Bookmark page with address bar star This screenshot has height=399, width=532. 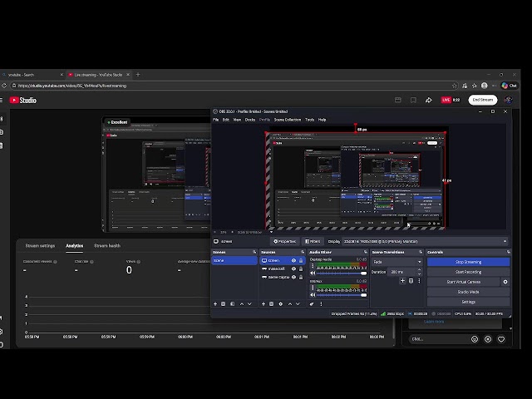[x=455, y=86]
